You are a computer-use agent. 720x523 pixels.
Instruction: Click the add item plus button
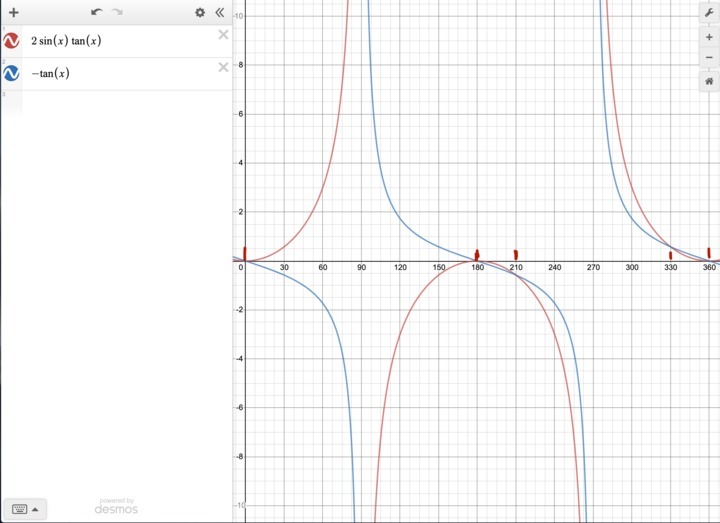13,12
